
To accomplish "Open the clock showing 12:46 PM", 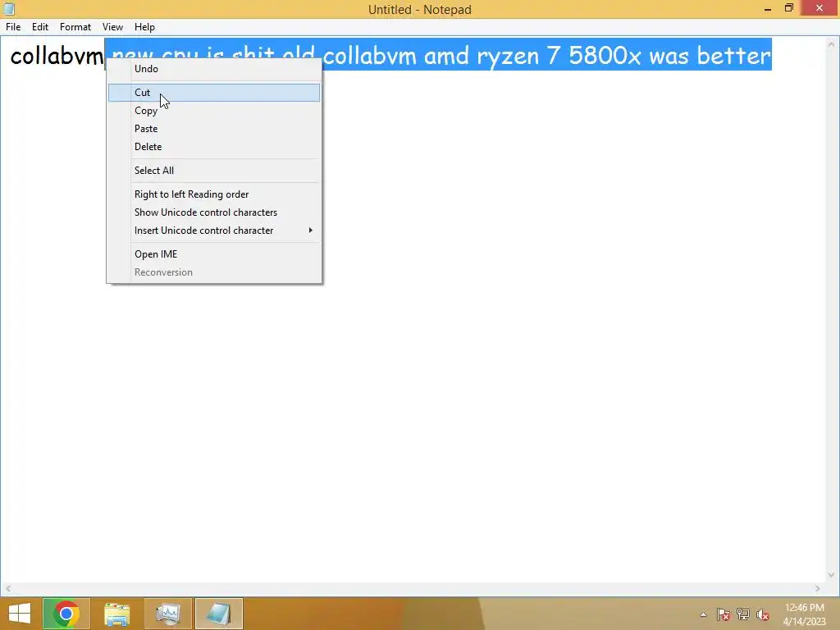I will click(x=804, y=614).
